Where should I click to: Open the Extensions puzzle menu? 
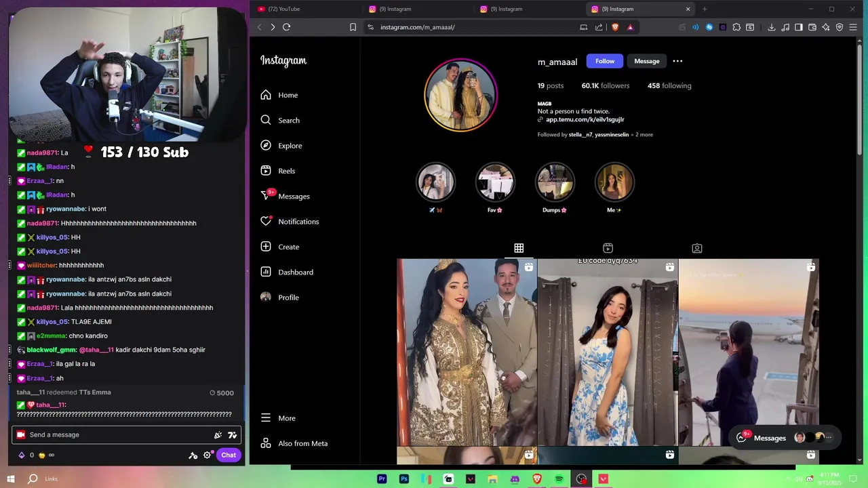[736, 27]
